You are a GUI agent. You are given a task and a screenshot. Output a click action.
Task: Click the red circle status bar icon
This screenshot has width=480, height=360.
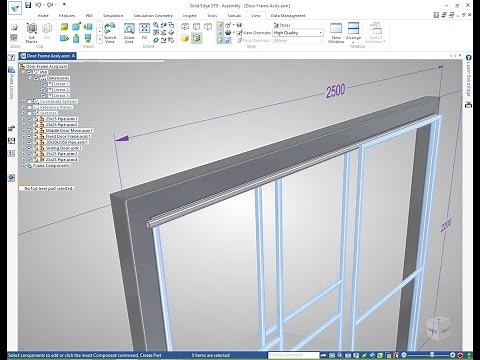460,355
